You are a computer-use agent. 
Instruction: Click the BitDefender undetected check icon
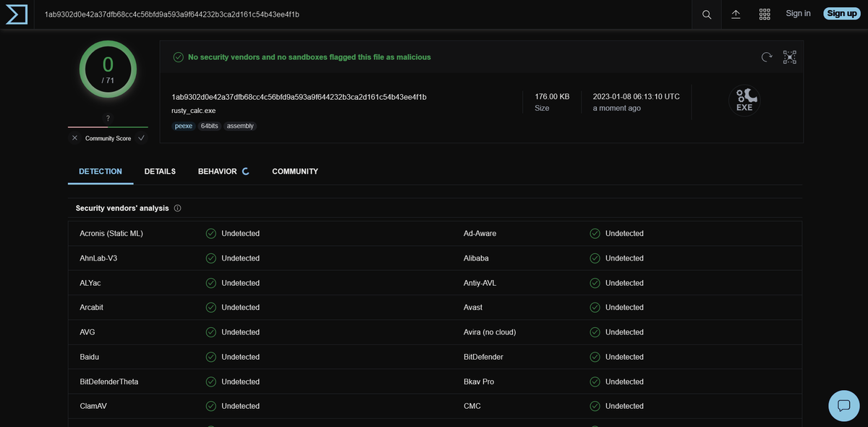click(595, 357)
